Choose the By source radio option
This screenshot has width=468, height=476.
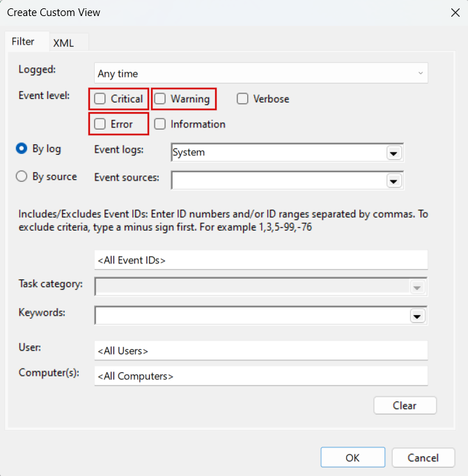(22, 176)
